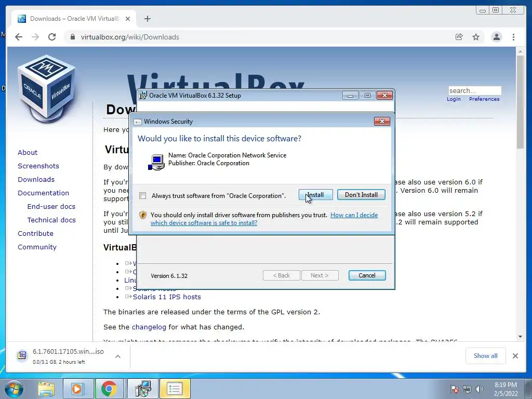Open the Contribute sidebar link
This screenshot has height=399, width=532.
[35, 234]
